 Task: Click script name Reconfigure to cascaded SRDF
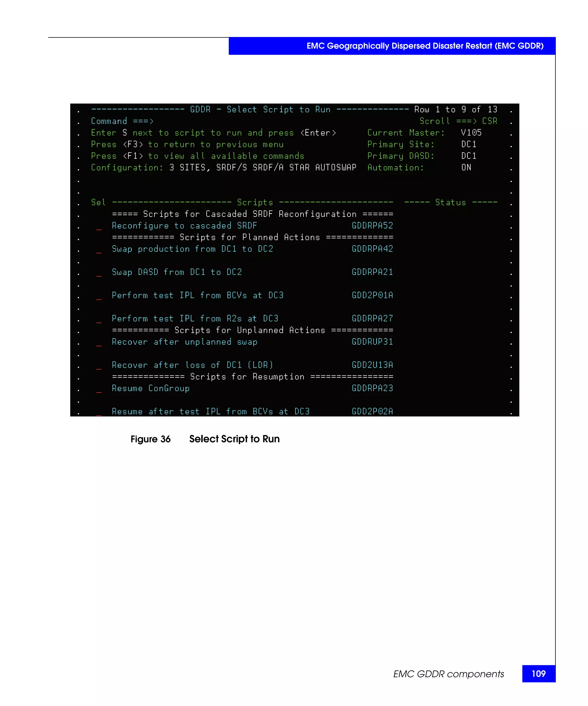[184, 225]
